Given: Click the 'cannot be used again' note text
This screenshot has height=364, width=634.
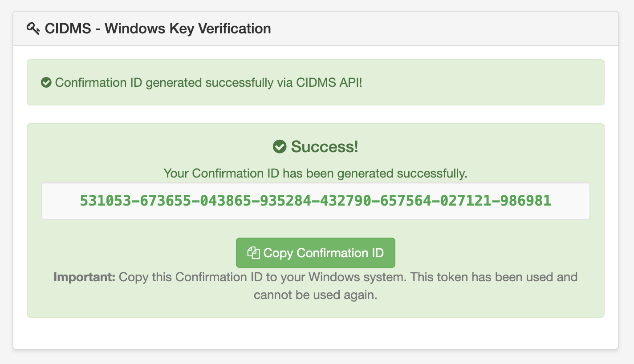Looking at the screenshot, I should 315,295.
